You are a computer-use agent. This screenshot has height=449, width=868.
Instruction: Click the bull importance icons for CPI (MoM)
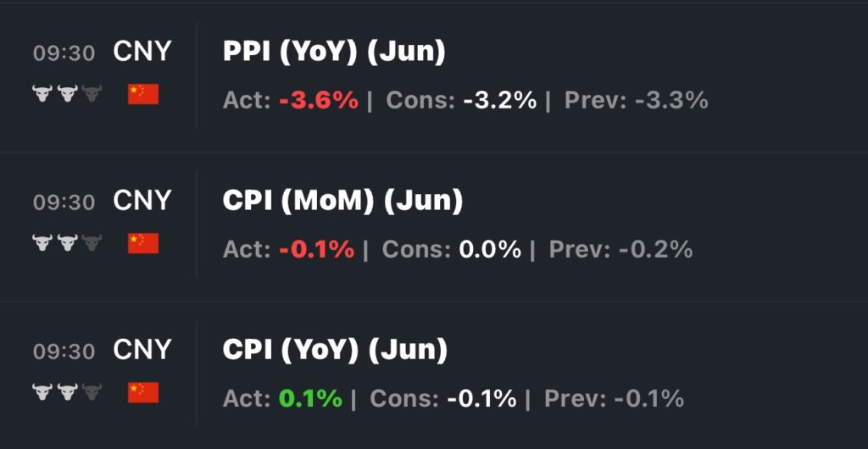click(x=67, y=244)
